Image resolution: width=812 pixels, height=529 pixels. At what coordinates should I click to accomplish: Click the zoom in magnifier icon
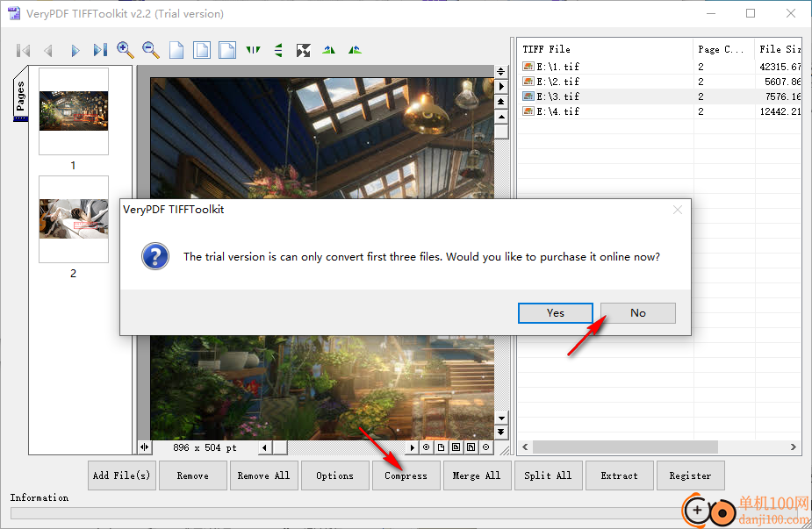tap(126, 50)
